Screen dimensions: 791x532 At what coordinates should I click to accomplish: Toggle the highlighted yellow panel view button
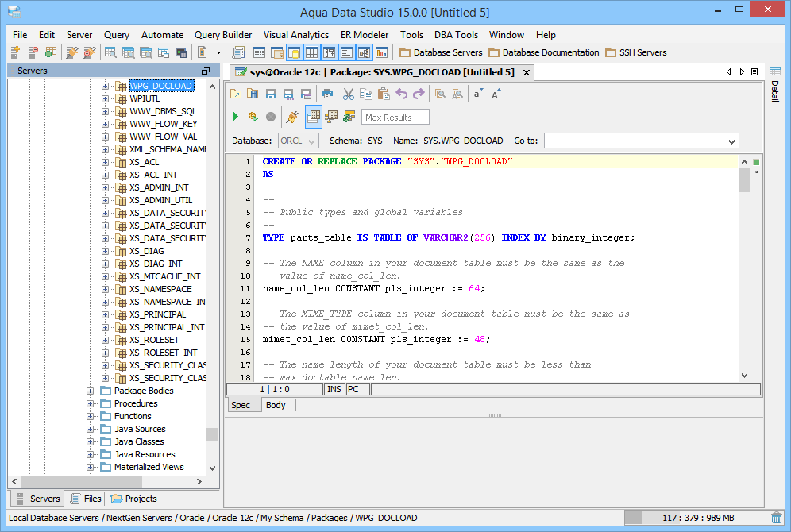(x=294, y=52)
